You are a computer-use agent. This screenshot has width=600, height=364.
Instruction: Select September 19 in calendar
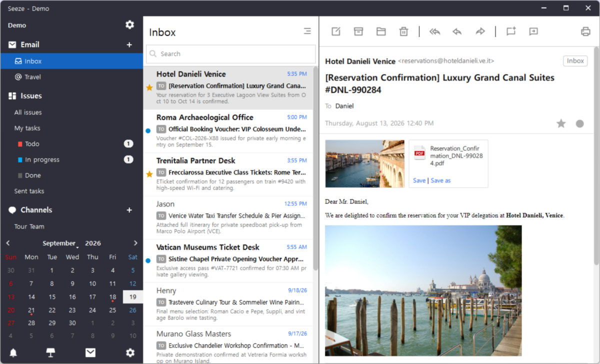[x=132, y=296]
